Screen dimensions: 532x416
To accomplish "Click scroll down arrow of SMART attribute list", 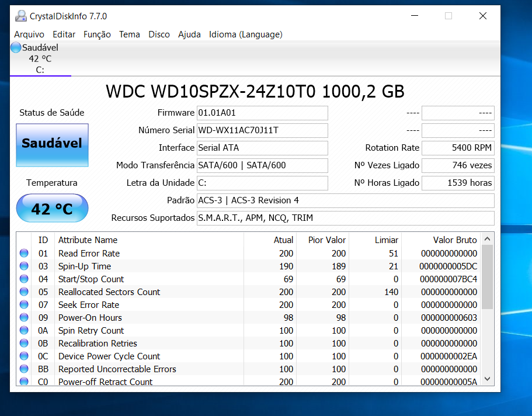I will (487, 379).
